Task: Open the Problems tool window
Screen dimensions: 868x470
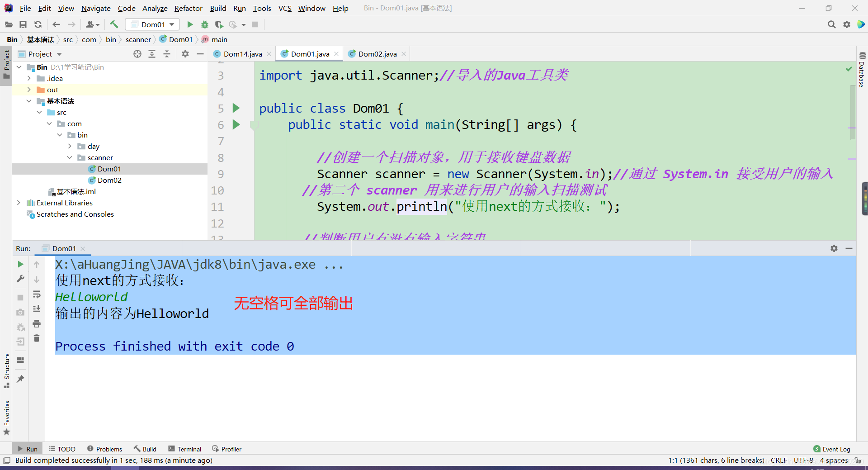Action: (104, 449)
